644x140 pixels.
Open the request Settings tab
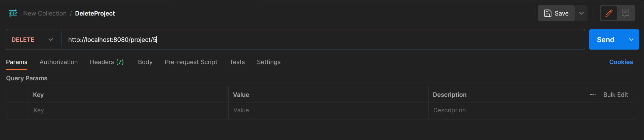tap(269, 62)
